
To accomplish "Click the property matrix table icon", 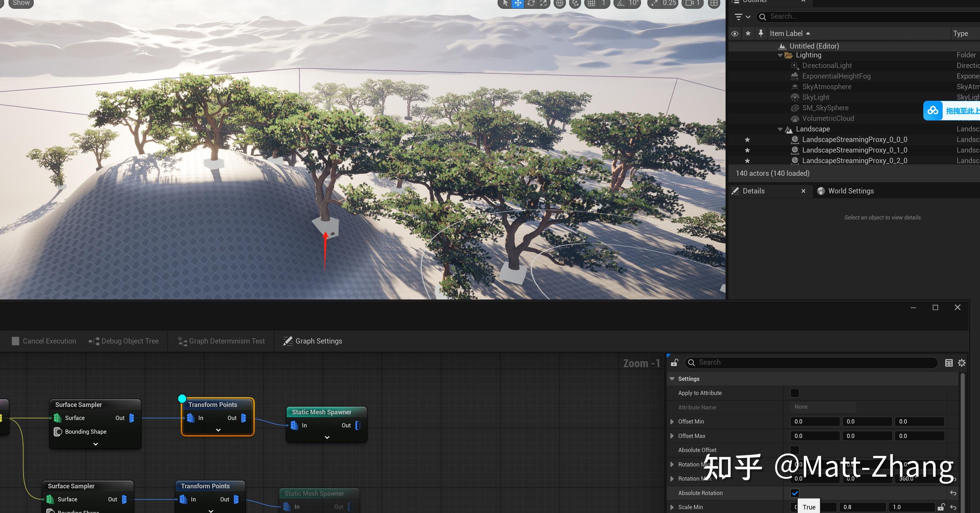I will point(949,363).
